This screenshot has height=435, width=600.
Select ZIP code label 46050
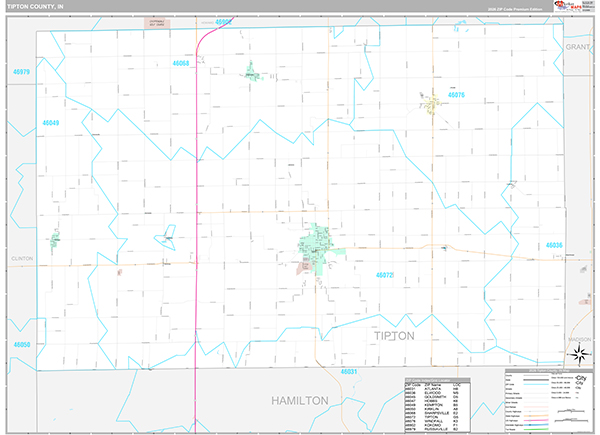[22, 345]
